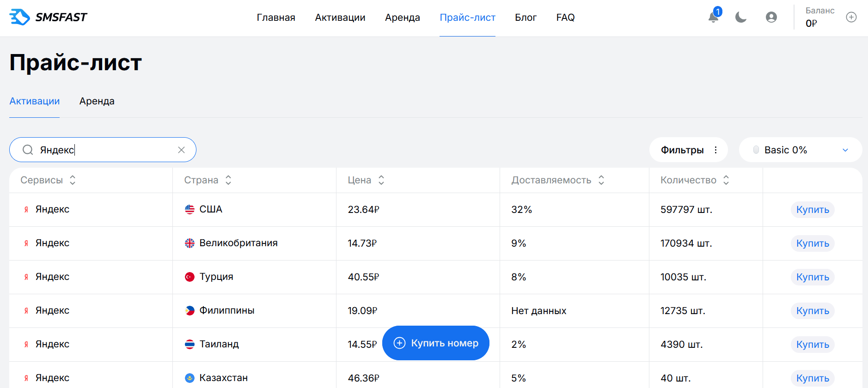This screenshot has height=388, width=868.
Task: Switch to the Аренда price tab
Action: click(x=97, y=101)
